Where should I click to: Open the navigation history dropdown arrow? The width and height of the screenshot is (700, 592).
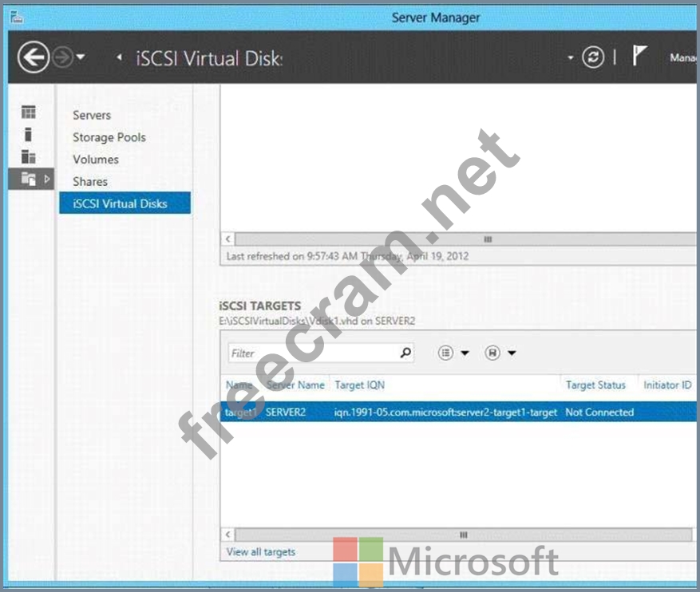pos(81,57)
